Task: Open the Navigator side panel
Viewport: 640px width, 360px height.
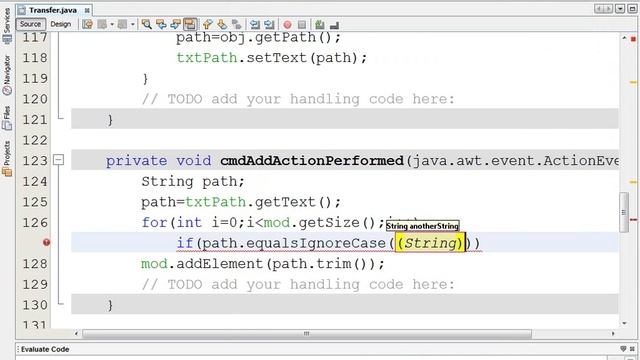Action: point(7,75)
